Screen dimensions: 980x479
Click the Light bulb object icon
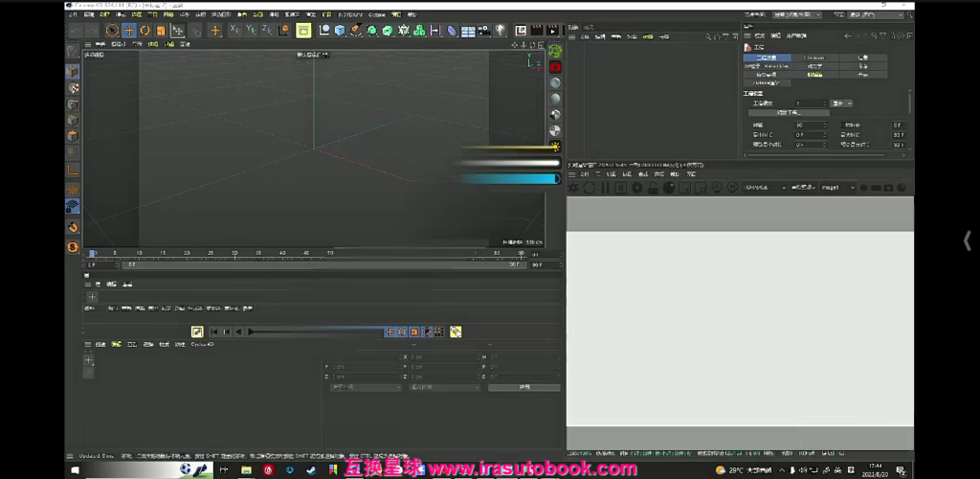(x=500, y=30)
